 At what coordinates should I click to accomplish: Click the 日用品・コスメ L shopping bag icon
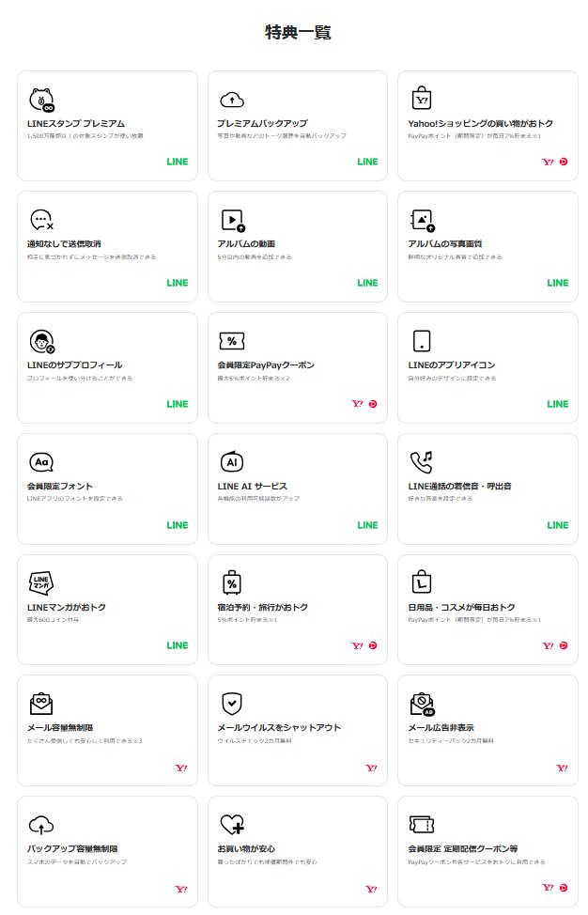tap(422, 582)
